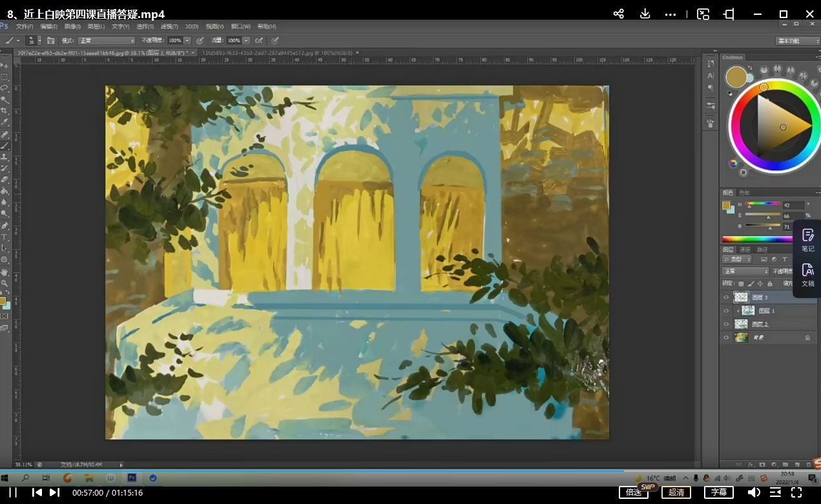Screen dimensions: 821x504
Task: Toggle fullscreen in video player
Action: [x=796, y=492]
